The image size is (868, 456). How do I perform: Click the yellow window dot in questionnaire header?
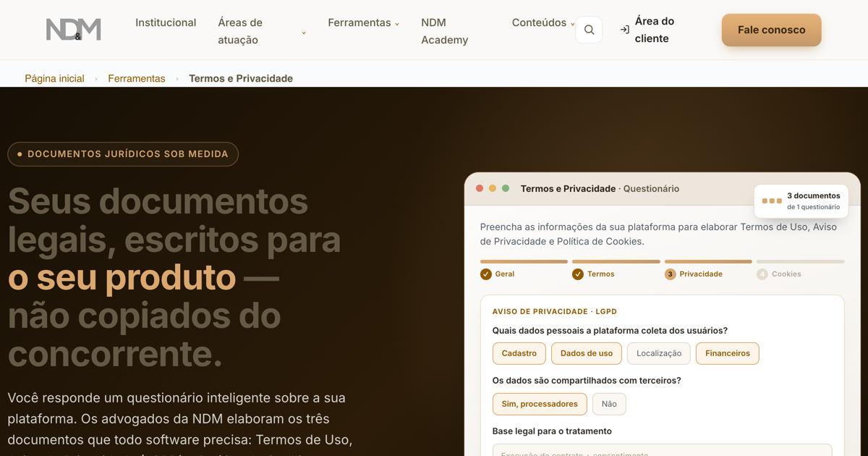(x=493, y=188)
